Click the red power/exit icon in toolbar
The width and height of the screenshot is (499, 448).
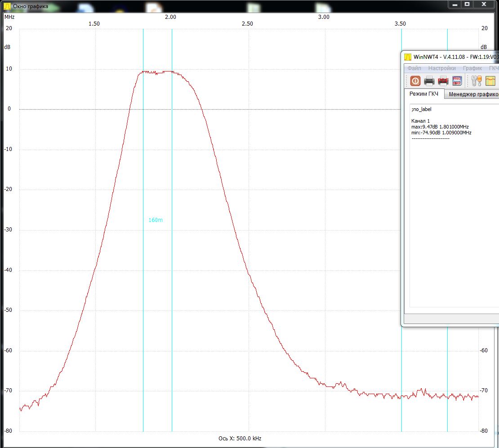(415, 81)
